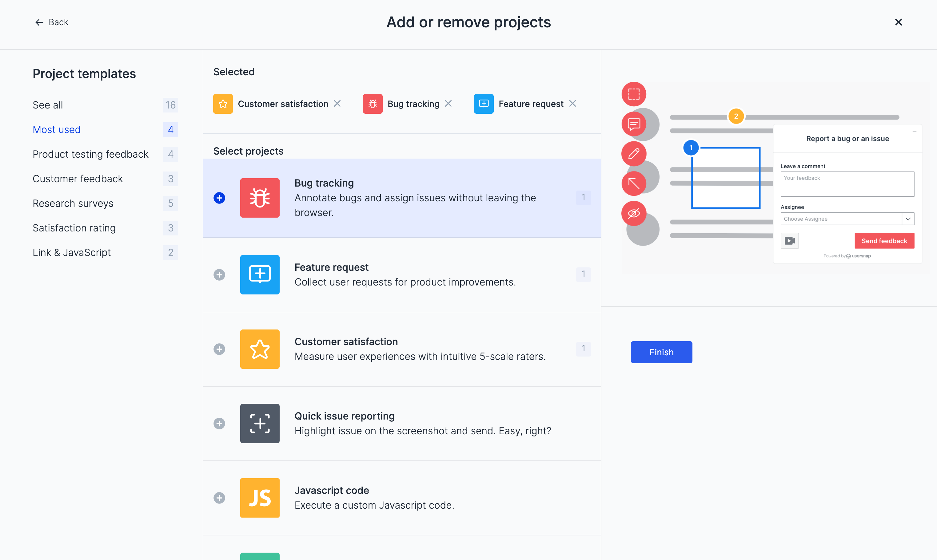
Task: Click the Quick issue reporting description
Action: coord(423,431)
